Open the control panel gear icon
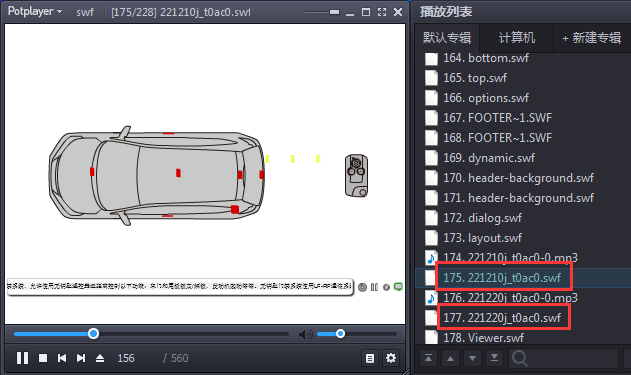The image size is (631, 375). pos(391,358)
